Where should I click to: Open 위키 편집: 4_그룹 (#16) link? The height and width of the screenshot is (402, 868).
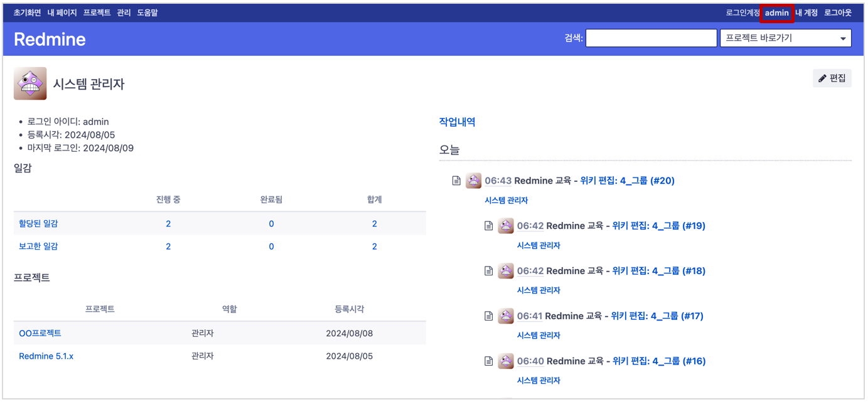point(659,361)
